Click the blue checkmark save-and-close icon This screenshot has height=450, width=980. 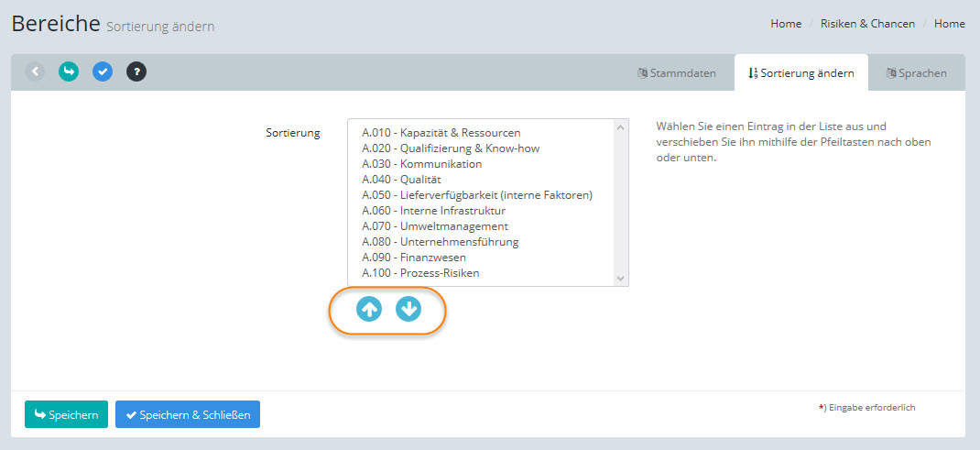(103, 71)
